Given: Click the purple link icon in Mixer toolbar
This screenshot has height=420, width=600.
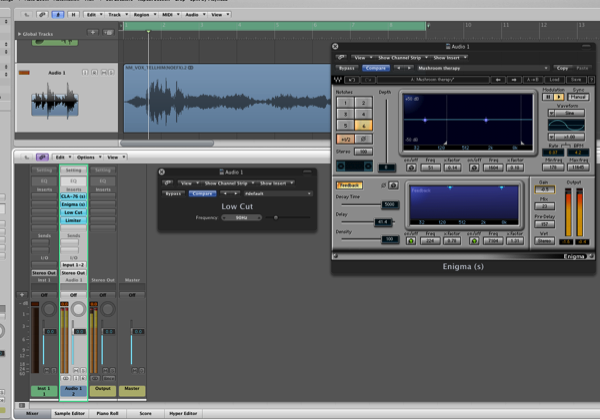Looking at the screenshot, I should [42, 157].
